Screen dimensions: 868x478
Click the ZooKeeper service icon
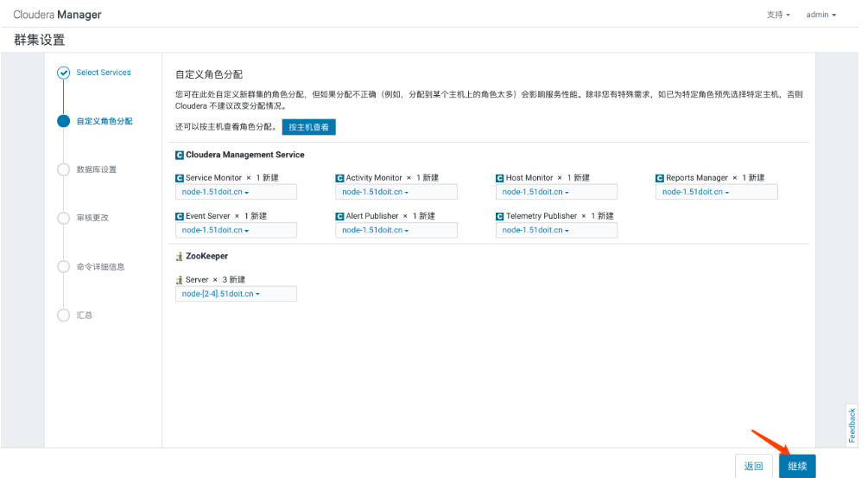180,257
